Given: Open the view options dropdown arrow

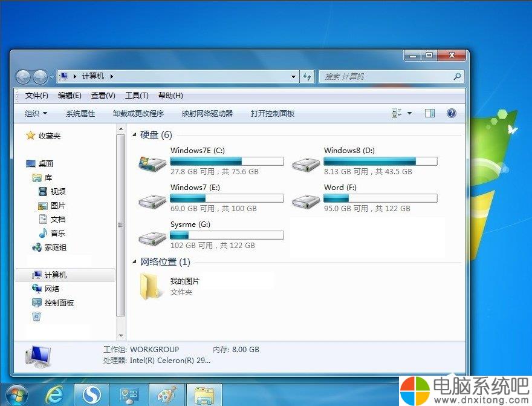Looking at the screenshot, I should tap(409, 113).
